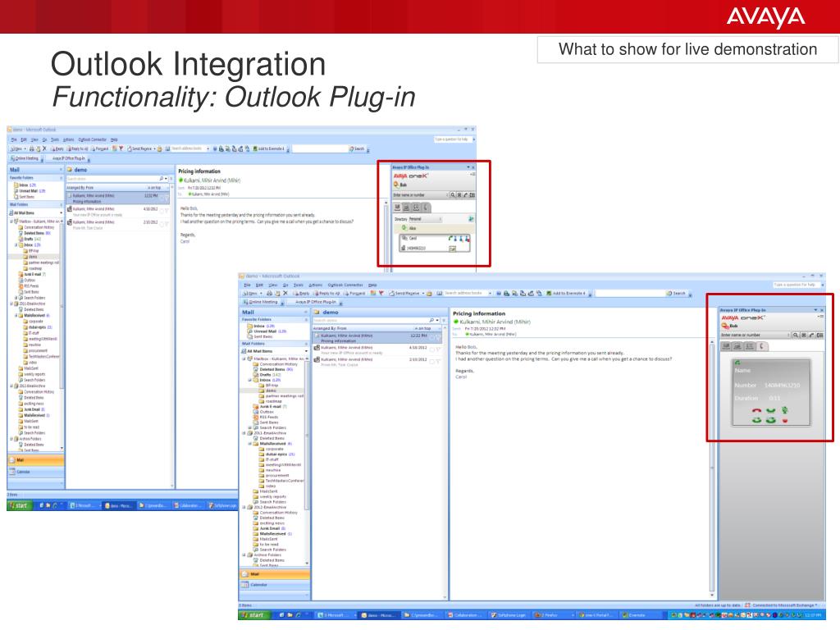Screen dimensions: 840x630
Task: Select the first tab icon in the back Avaya plug-in panel
Action: click(398, 207)
